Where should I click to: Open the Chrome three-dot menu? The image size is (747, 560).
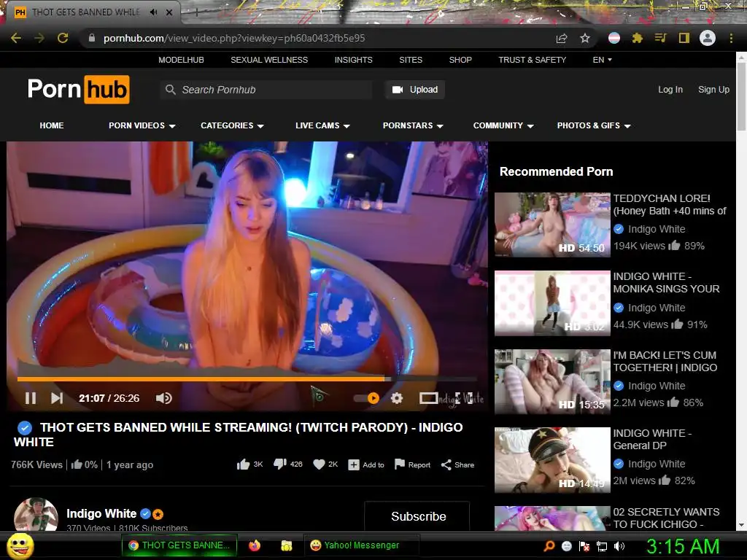click(731, 38)
